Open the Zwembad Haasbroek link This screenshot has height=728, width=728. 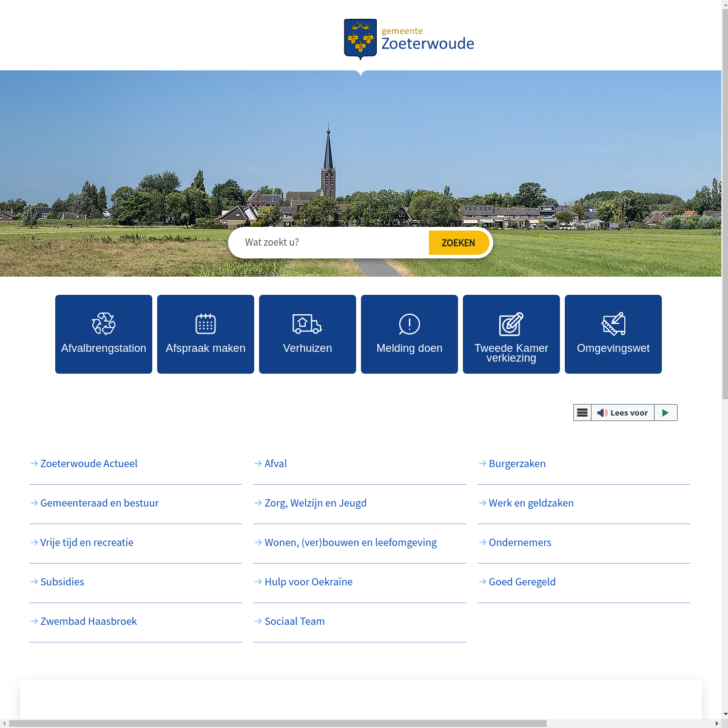(89, 621)
